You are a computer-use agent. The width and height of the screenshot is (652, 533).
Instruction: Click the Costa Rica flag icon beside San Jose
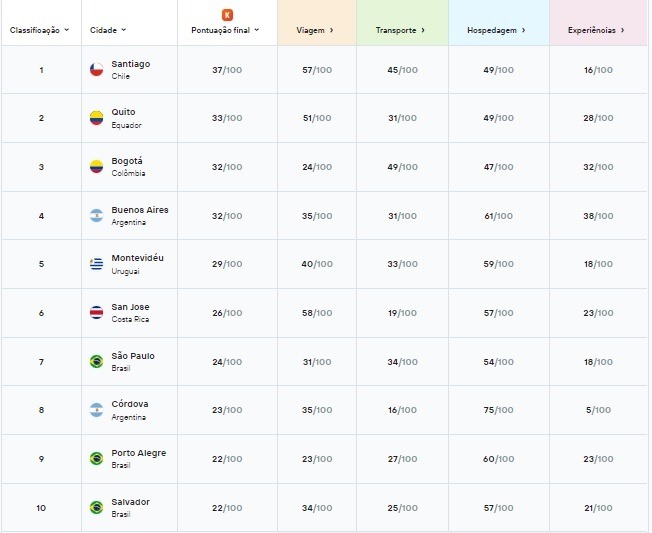(x=96, y=313)
